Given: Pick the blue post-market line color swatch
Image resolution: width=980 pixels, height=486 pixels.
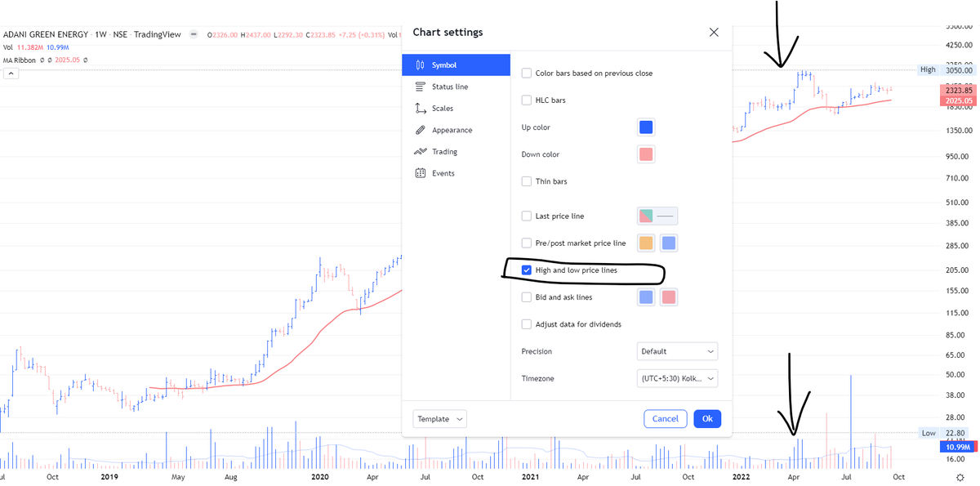Looking at the screenshot, I should click(668, 243).
